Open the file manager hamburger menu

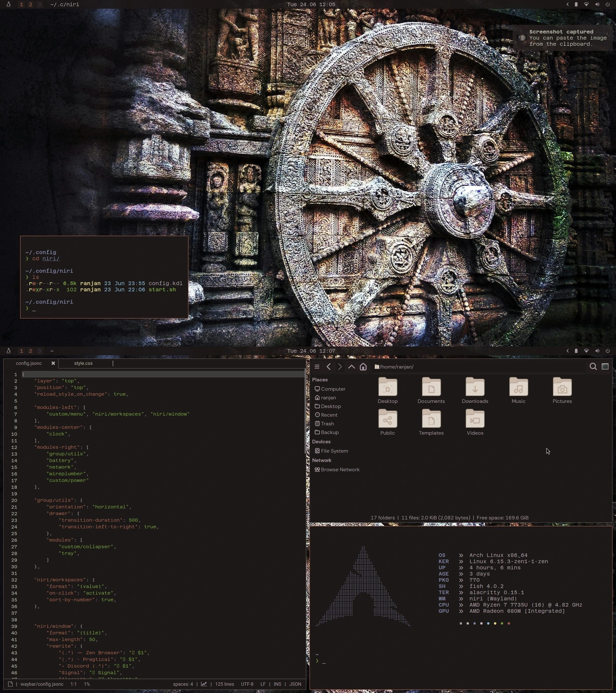click(317, 367)
